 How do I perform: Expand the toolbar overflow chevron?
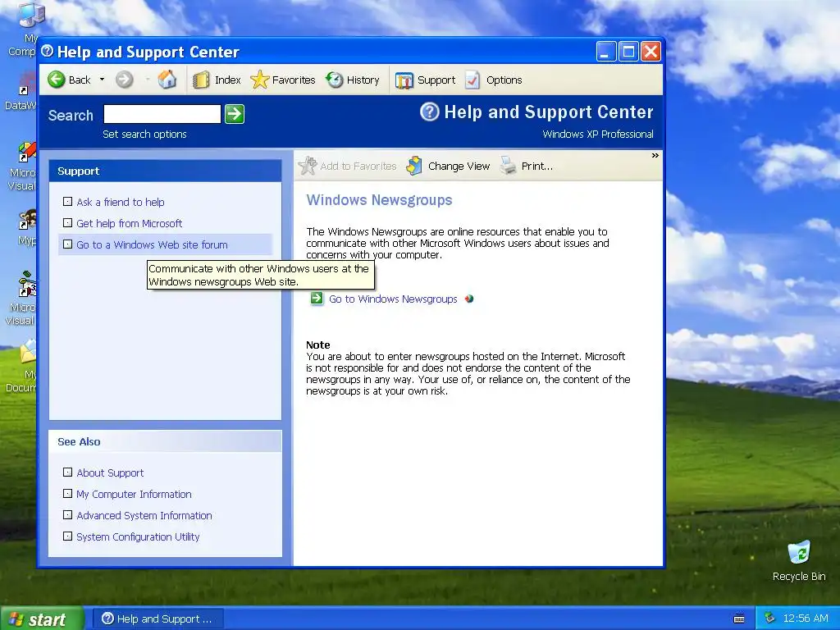point(655,155)
